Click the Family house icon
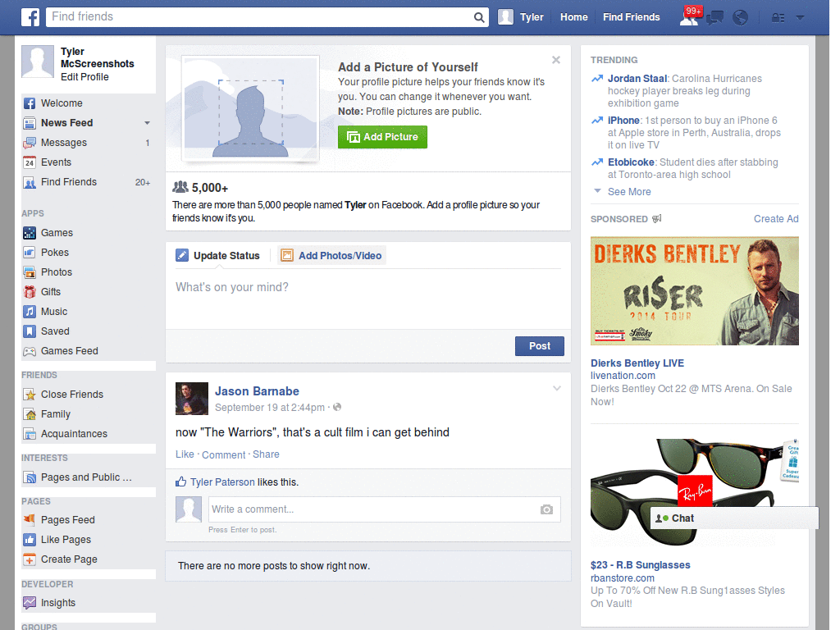The width and height of the screenshot is (840, 630). [x=30, y=414]
